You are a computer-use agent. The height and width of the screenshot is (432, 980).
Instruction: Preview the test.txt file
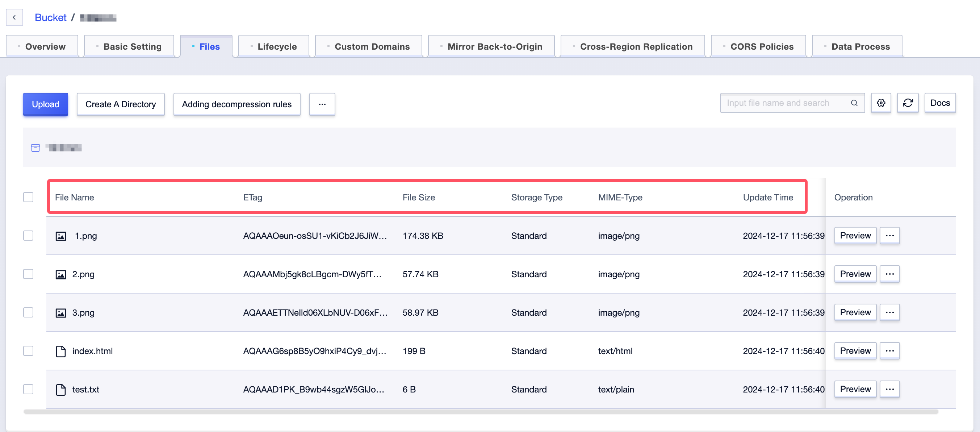(x=855, y=389)
